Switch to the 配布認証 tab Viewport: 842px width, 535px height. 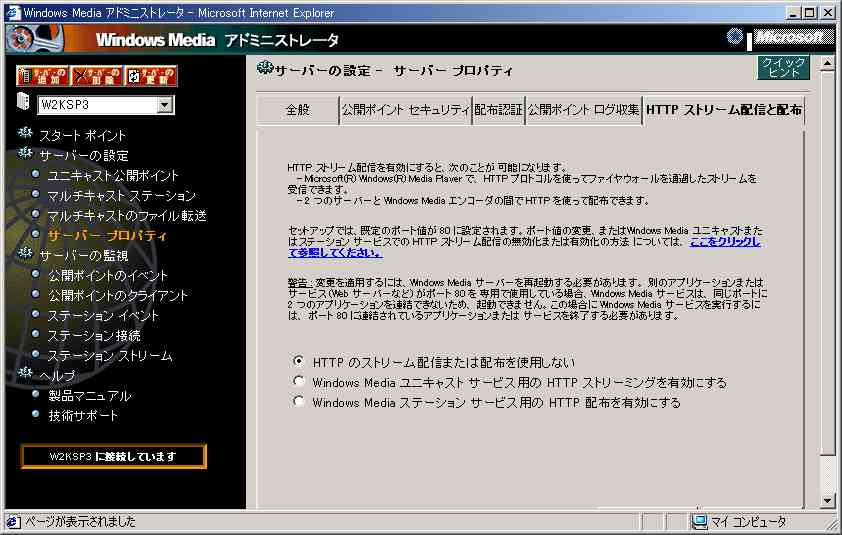coord(498,110)
